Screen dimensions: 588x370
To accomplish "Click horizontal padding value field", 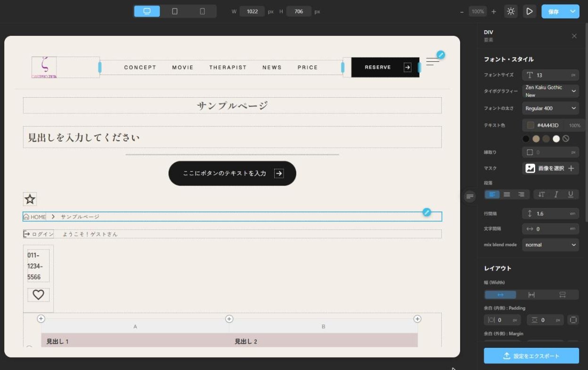I will click(x=502, y=320).
